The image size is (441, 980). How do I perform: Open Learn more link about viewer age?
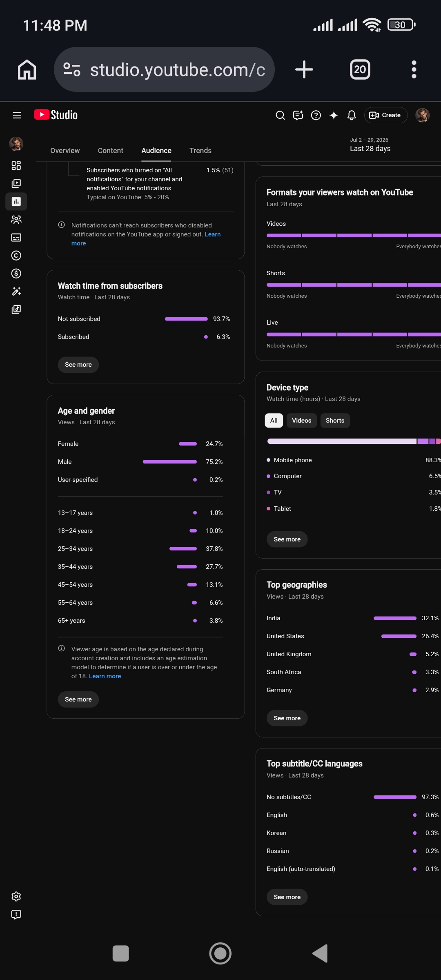coord(105,676)
